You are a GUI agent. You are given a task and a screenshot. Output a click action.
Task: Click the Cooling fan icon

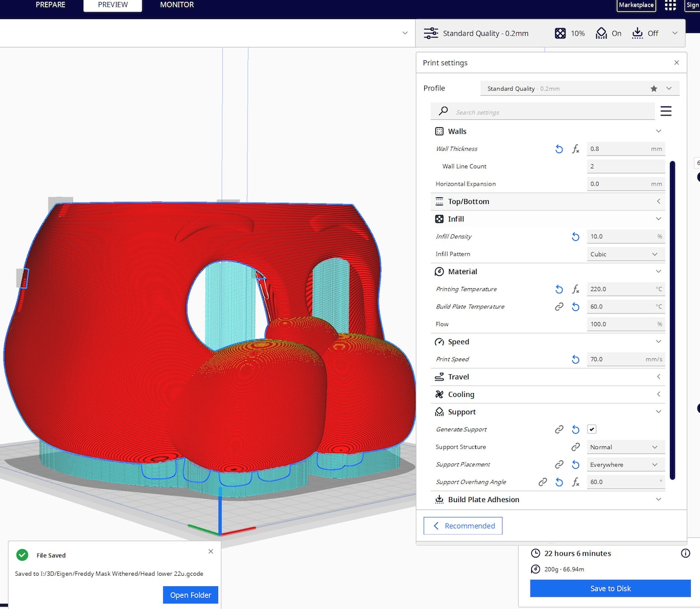[x=439, y=394]
